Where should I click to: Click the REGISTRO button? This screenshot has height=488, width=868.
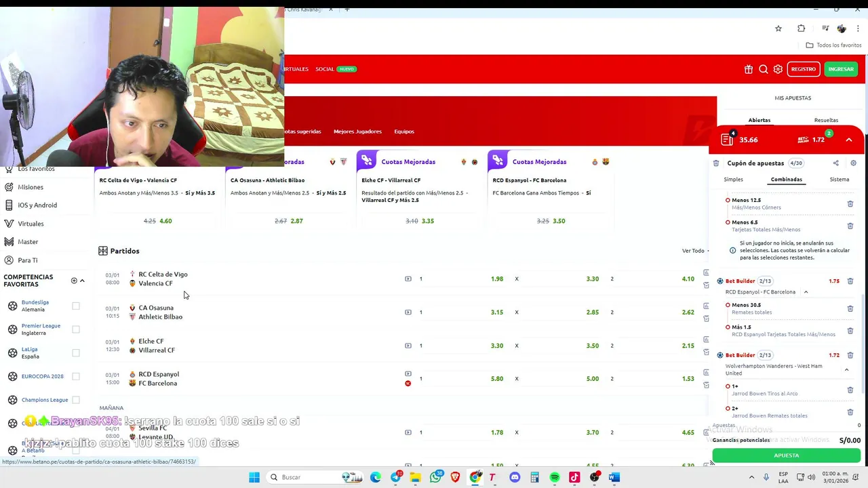click(804, 69)
